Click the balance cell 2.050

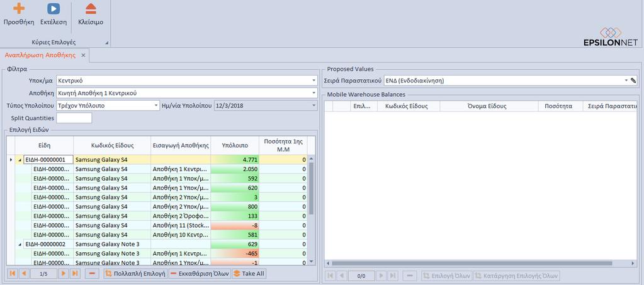tap(235, 169)
